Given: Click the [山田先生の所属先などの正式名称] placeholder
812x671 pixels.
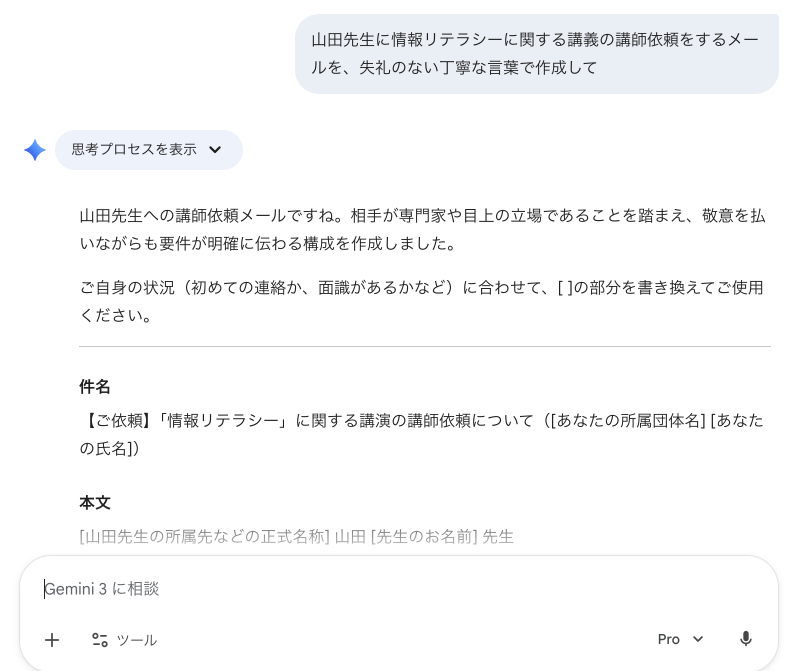Looking at the screenshot, I should 204,536.
